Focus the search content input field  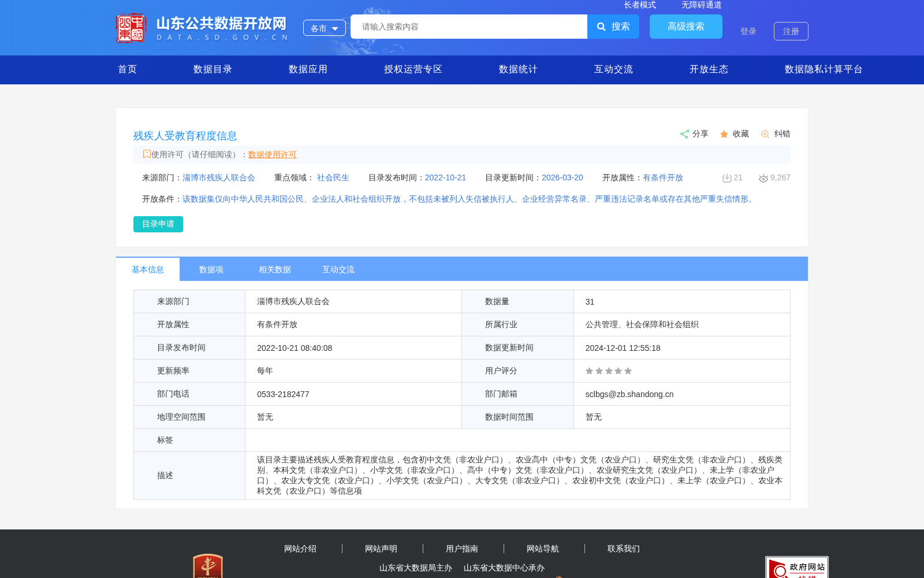(x=469, y=27)
